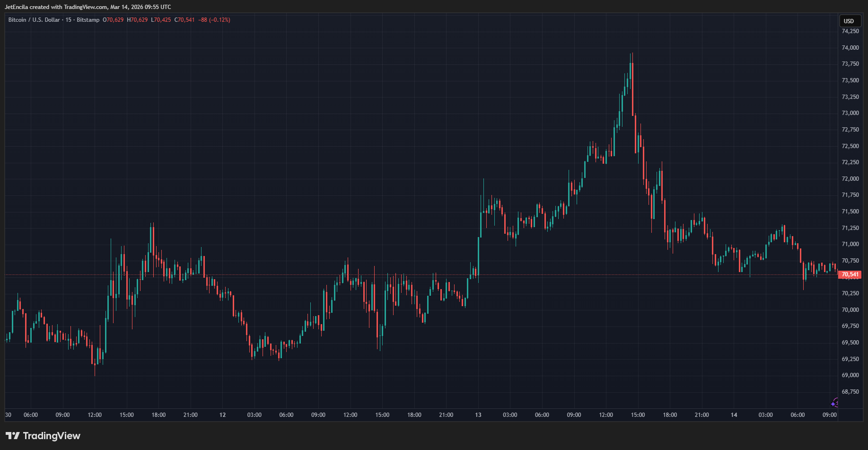Click the date marker 14 on the time axis

pyautogui.click(x=734, y=415)
